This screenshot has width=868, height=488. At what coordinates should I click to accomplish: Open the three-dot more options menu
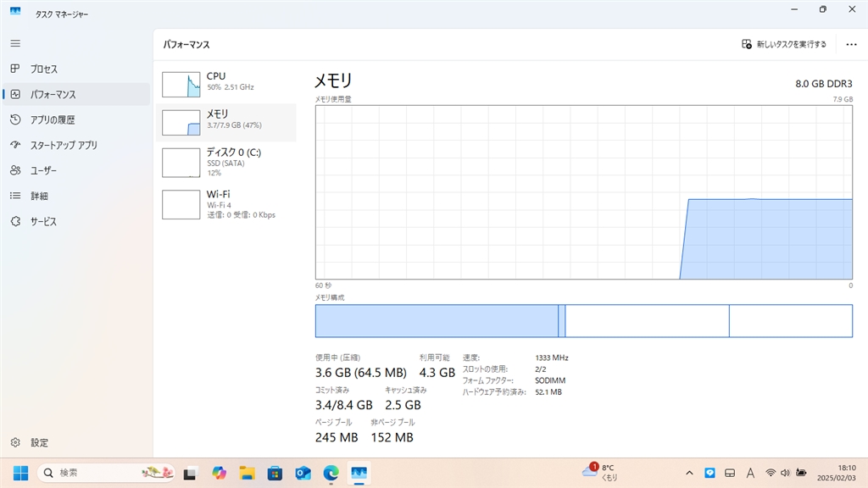(851, 44)
